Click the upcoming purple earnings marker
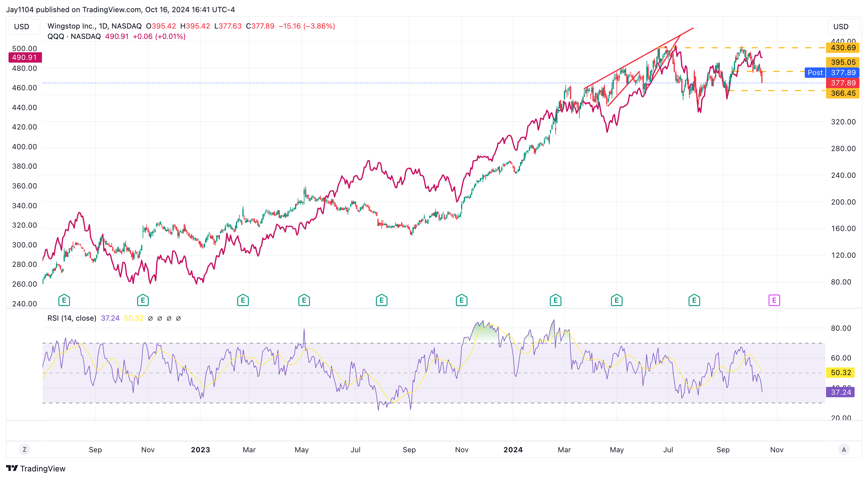868x479 pixels. tap(774, 300)
